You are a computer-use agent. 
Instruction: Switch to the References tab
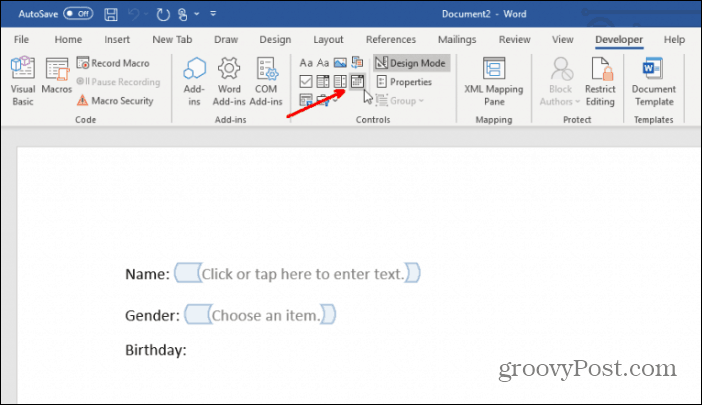pyautogui.click(x=390, y=39)
